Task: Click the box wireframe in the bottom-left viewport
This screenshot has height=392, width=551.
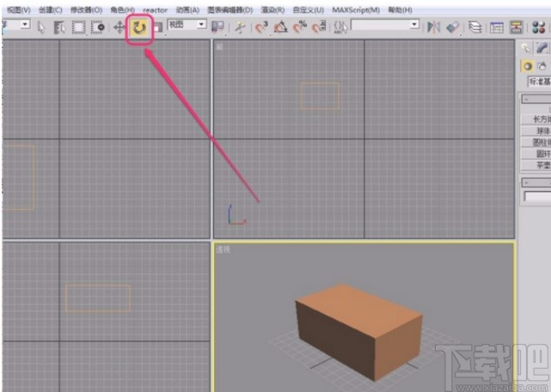Action: (98, 298)
